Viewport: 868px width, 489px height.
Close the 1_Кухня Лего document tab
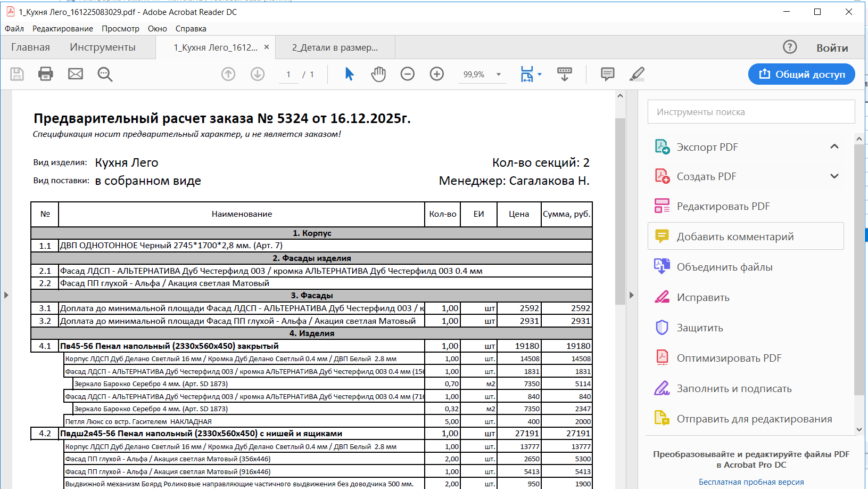point(267,47)
